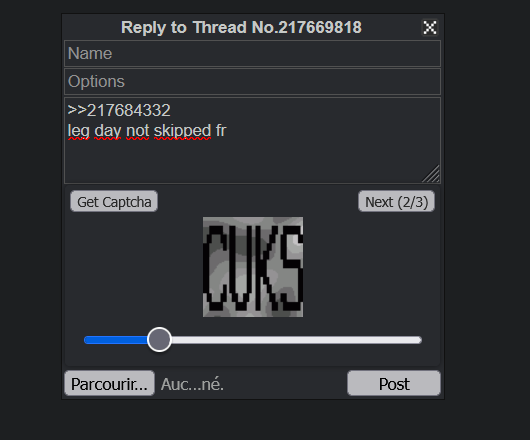530x440 pixels.
Task: Click the captcha slider round handle
Action: (159, 340)
